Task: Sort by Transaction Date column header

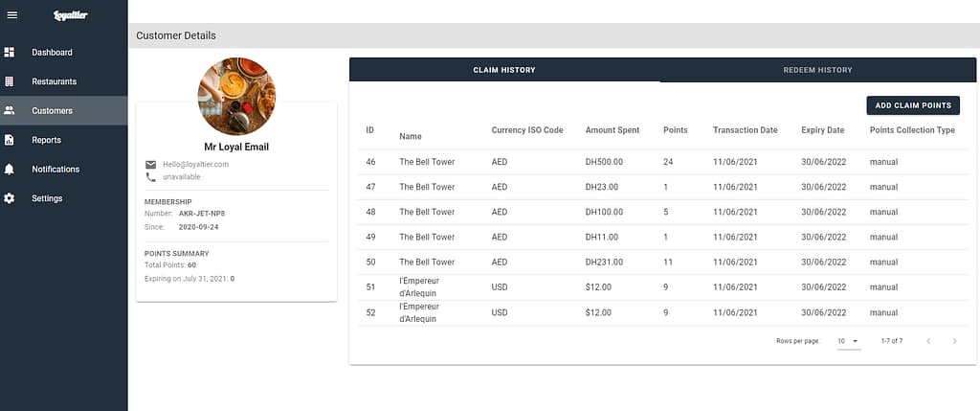Action: 745,130
